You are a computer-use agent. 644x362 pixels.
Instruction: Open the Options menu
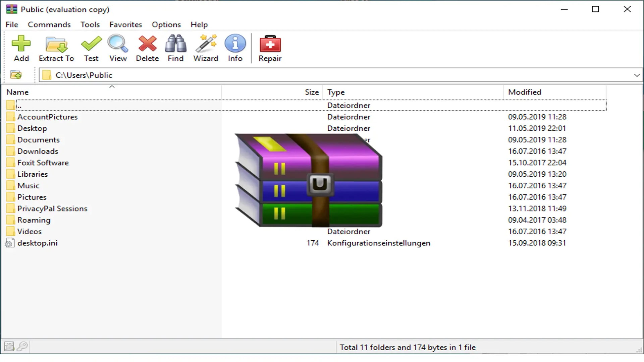click(166, 24)
